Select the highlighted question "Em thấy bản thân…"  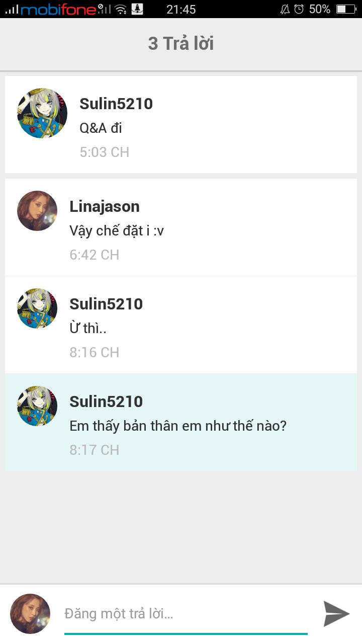pyautogui.click(x=178, y=426)
